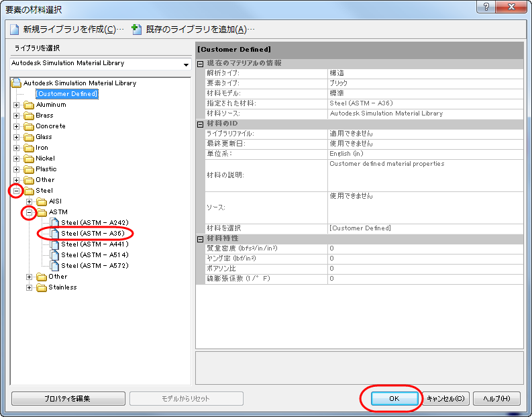
Task: Click the 材料の説明 description text
Action: coord(387,164)
